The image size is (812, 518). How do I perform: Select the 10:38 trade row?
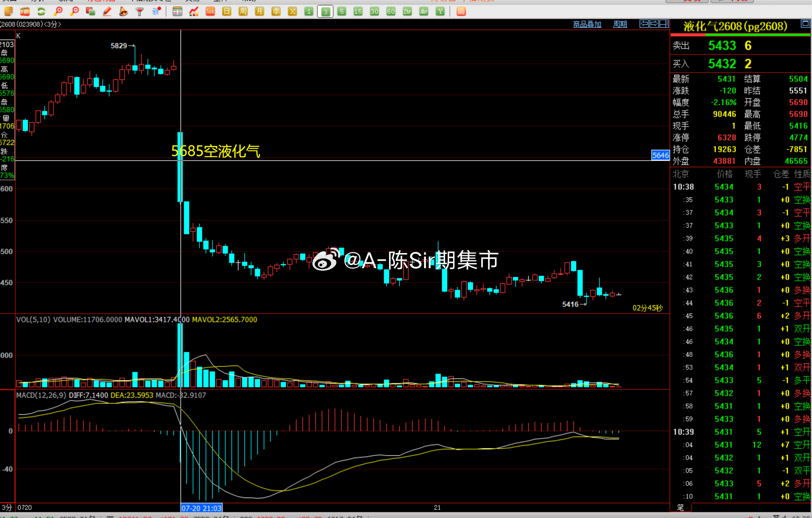click(x=741, y=187)
